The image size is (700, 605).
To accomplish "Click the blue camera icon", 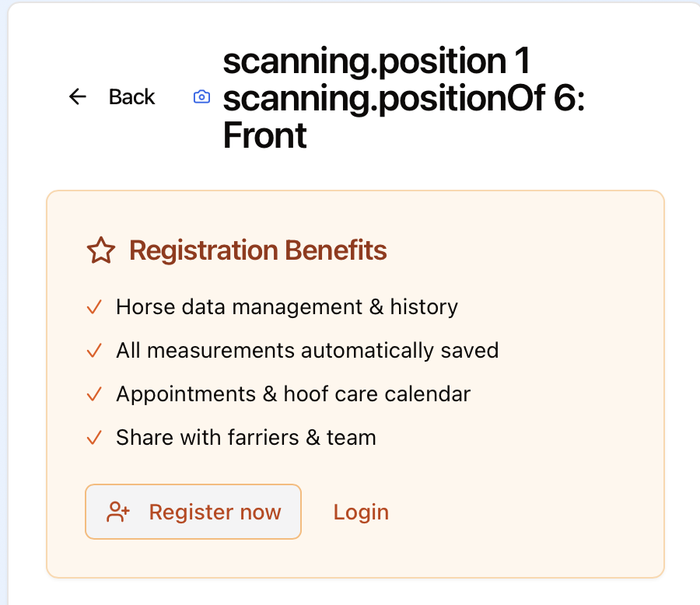I will 201,97.
